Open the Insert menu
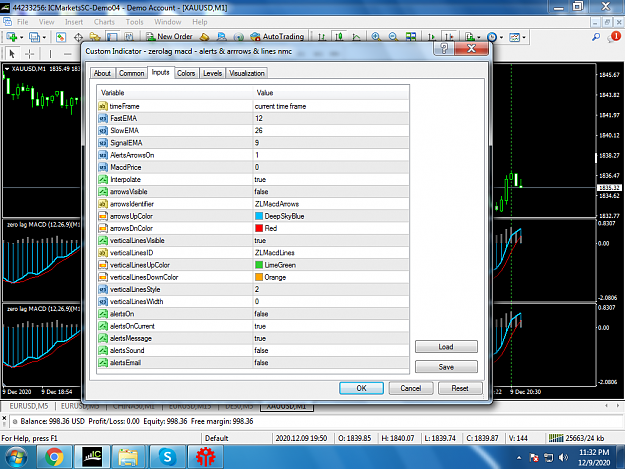625x469 pixels. [x=74, y=22]
